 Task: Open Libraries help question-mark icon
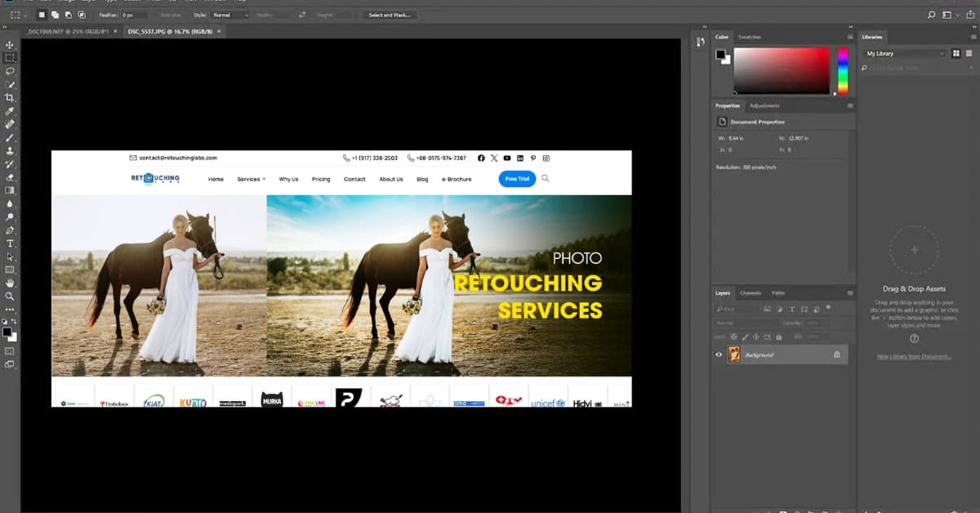(x=914, y=338)
